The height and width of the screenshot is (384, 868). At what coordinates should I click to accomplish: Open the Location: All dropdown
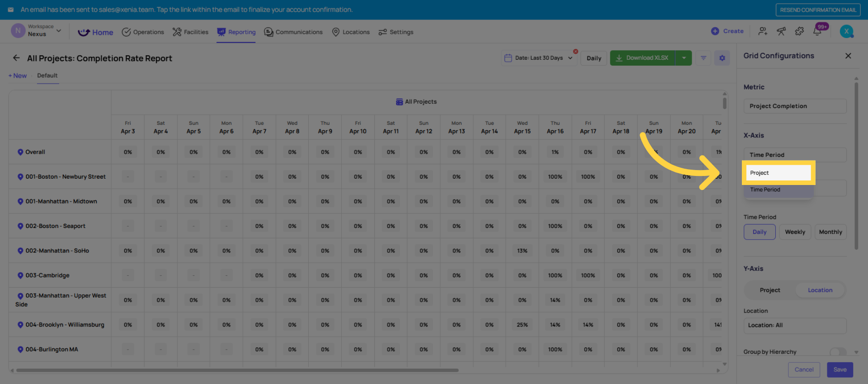pos(795,326)
